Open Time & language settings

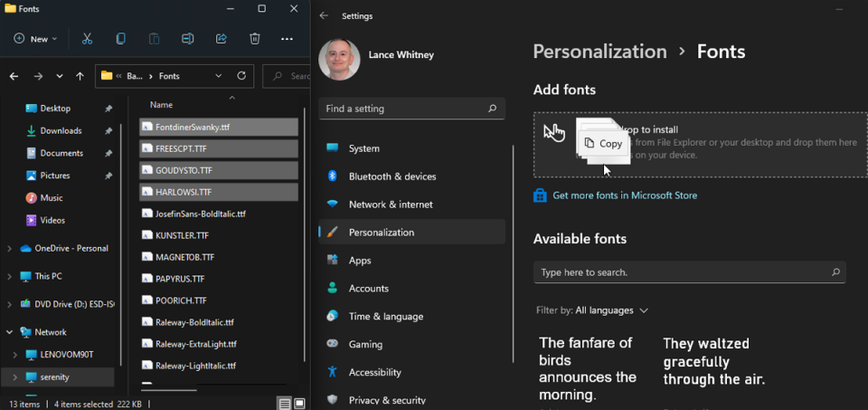coord(412,317)
